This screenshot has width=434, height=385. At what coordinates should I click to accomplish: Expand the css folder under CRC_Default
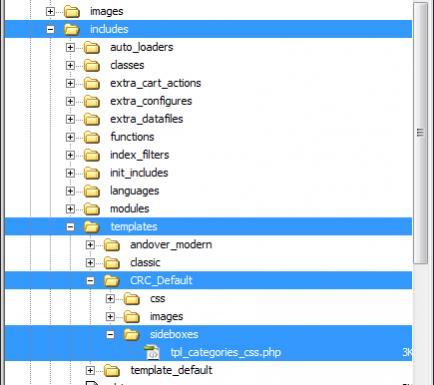coord(110,299)
